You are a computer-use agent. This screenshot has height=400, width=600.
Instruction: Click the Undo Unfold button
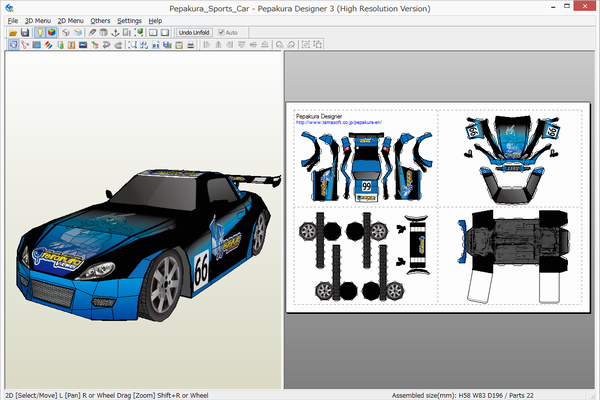pyautogui.click(x=194, y=33)
